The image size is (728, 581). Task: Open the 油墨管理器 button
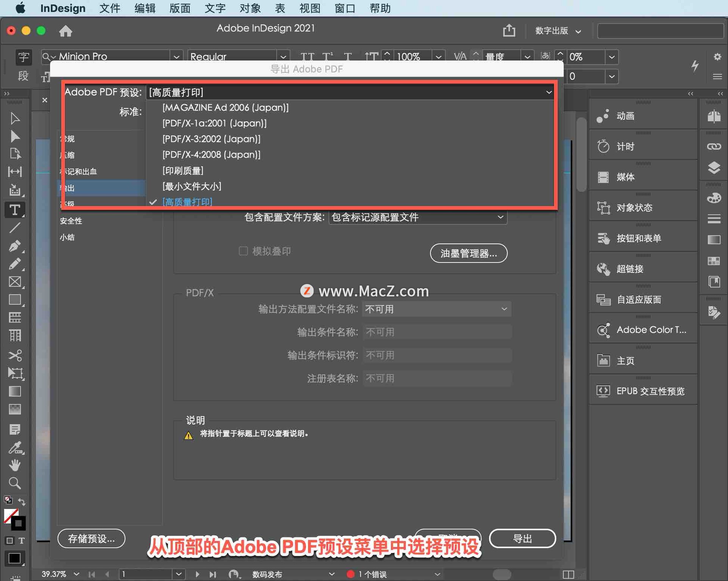[x=469, y=253]
